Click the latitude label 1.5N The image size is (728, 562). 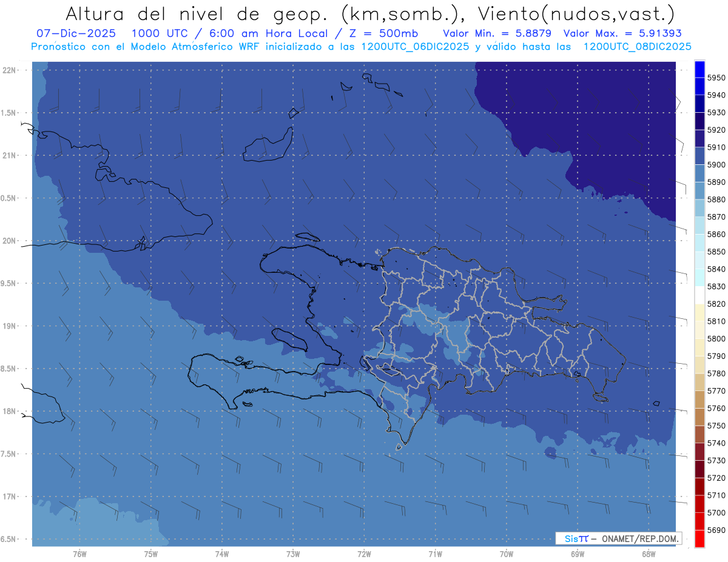point(8,113)
